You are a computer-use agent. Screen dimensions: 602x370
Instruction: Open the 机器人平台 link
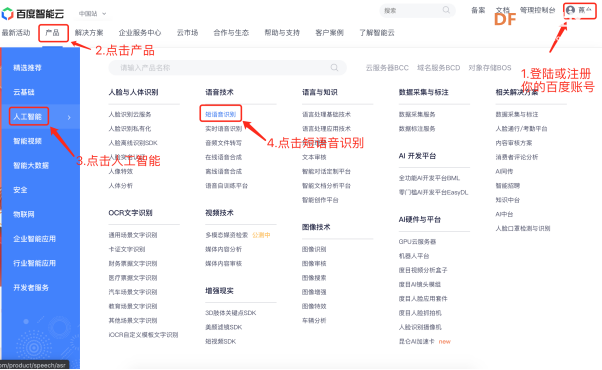tap(414, 256)
